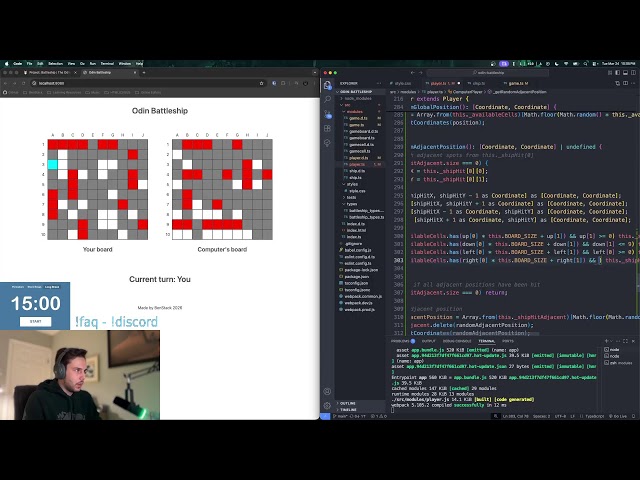Open the Selection menu in macOS menu bar

tap(56, 64)
